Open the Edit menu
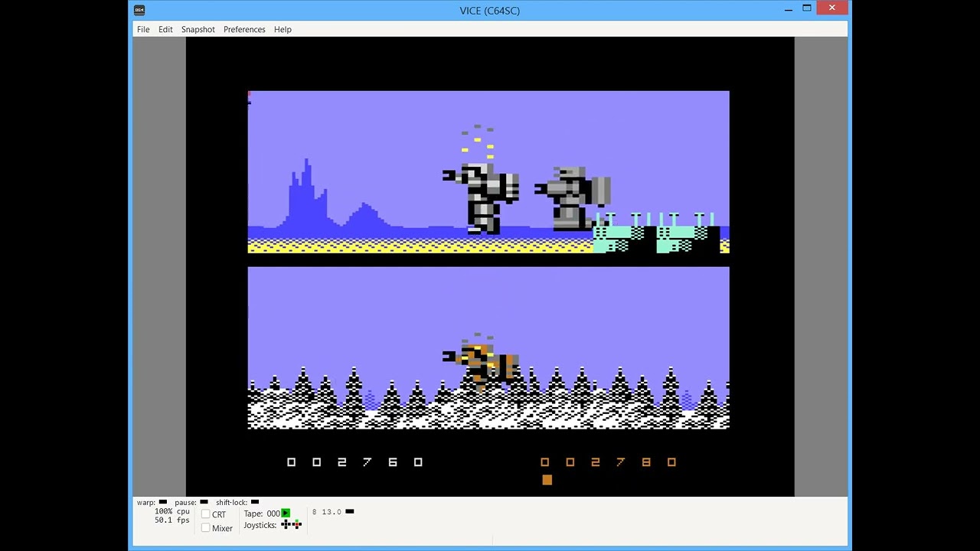Screen dimensions: 980x551 coord(165,29)
